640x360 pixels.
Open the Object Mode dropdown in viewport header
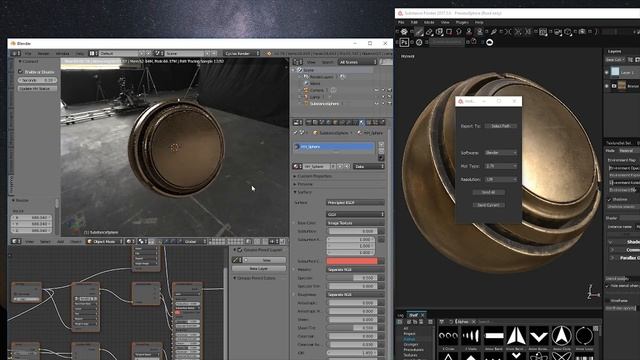105,242
